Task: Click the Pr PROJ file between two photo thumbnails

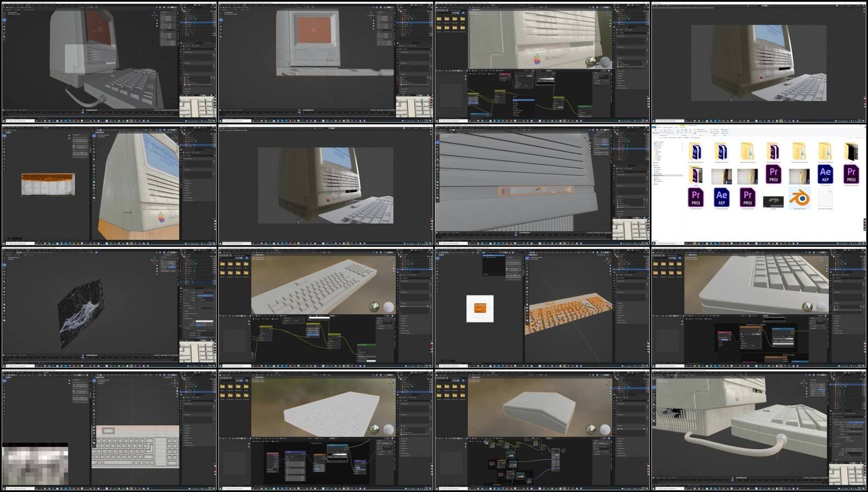Action: click(774, 174)
